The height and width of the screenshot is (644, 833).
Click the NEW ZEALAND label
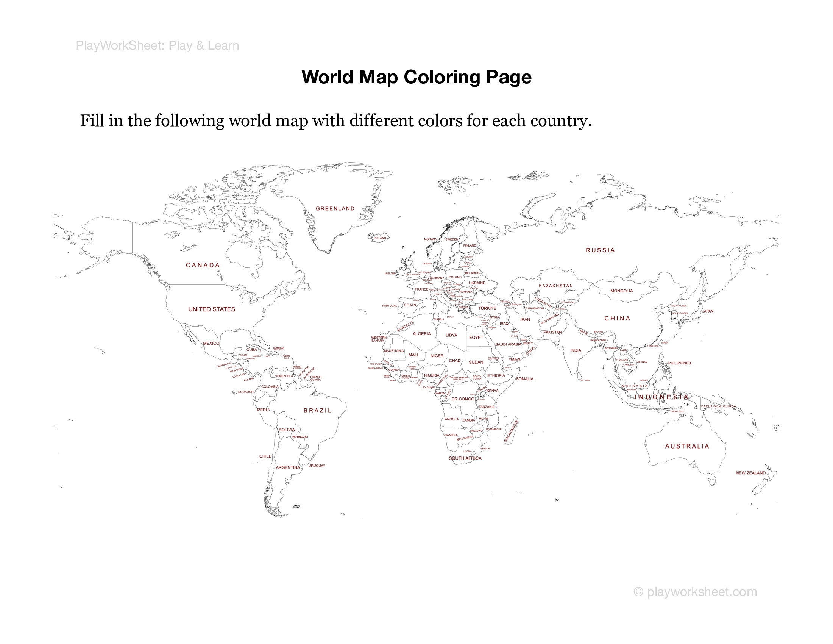click(750, 473)
